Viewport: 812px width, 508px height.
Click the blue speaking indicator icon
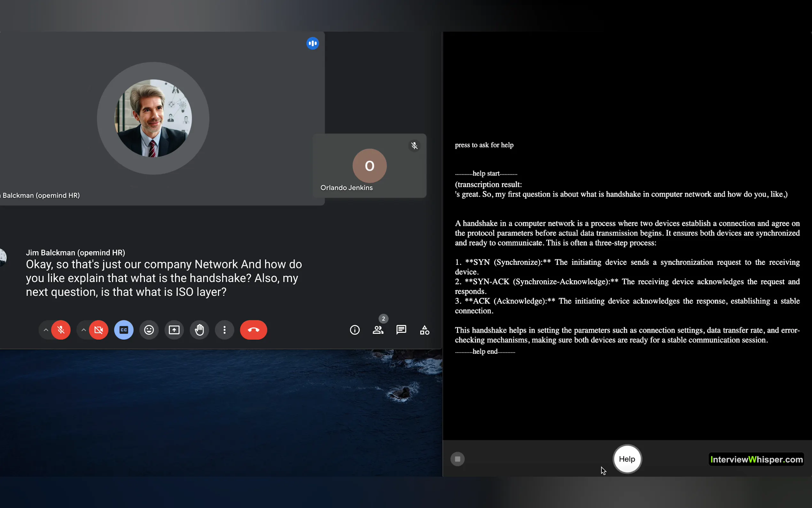pyautogui.click(x=313, y=43)
